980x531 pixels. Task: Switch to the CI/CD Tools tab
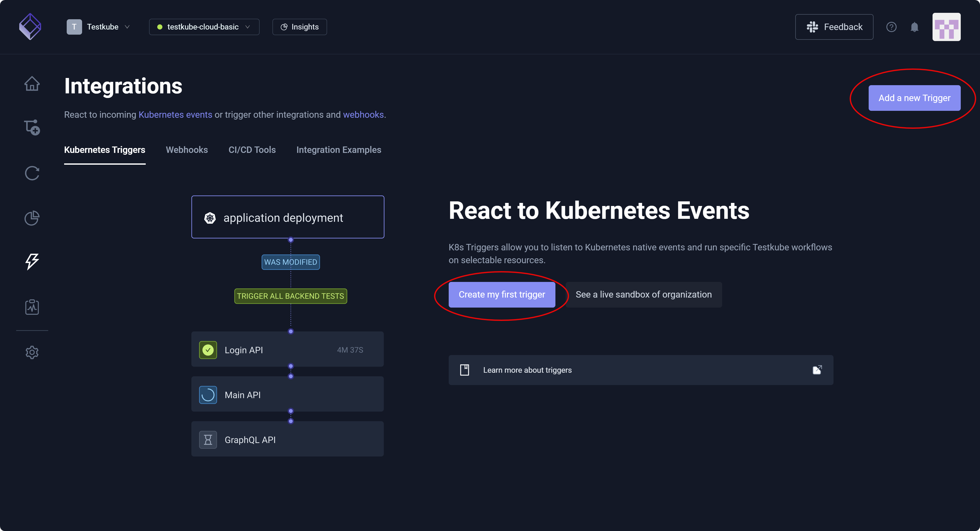click(252, 150)
